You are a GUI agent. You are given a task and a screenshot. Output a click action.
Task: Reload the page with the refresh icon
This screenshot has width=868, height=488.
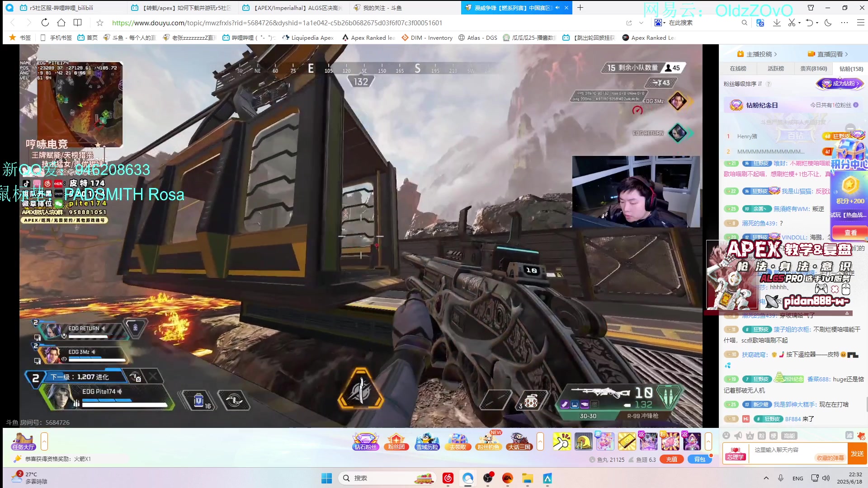click(45, 23)
